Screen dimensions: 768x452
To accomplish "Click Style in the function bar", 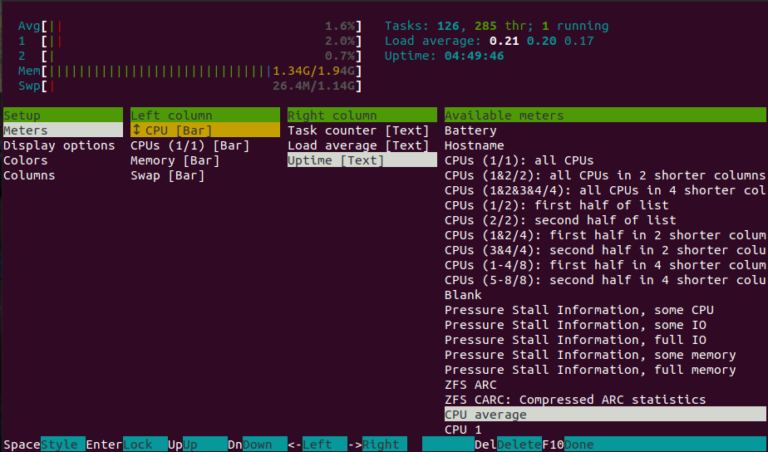I will coord(62,445).
